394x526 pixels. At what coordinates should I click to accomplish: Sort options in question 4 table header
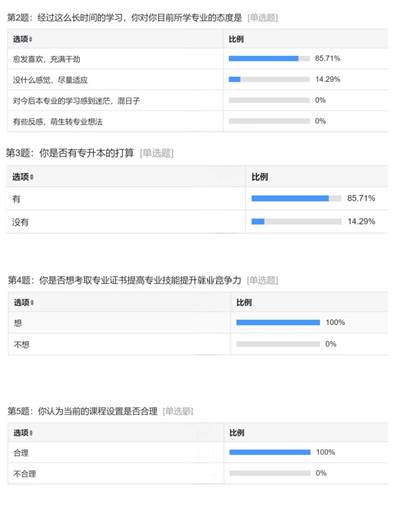coord(32,303)
